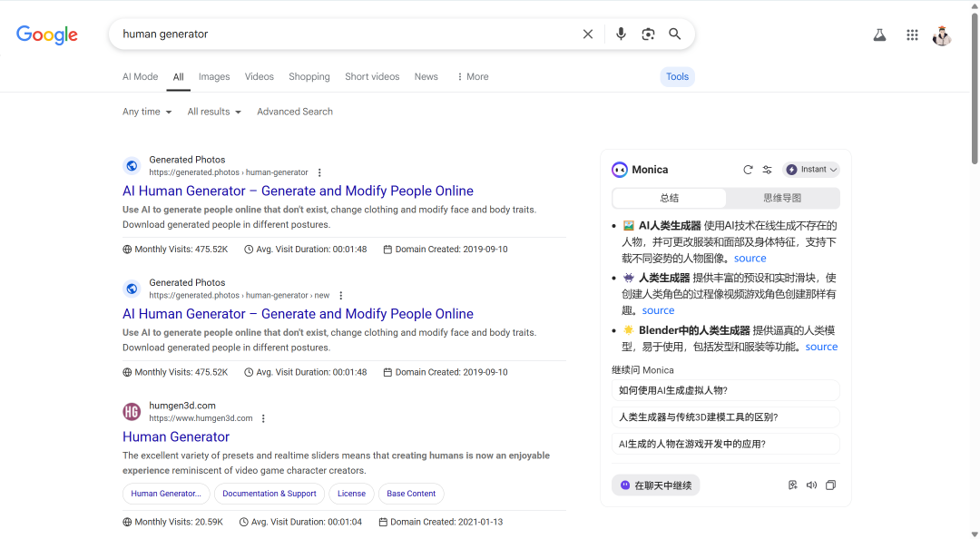The height and width of the screenshot is (539, 980).
Task: Click the Human Generator... sitelink chip
Action: pyautogui.click(x=166, y=494)
